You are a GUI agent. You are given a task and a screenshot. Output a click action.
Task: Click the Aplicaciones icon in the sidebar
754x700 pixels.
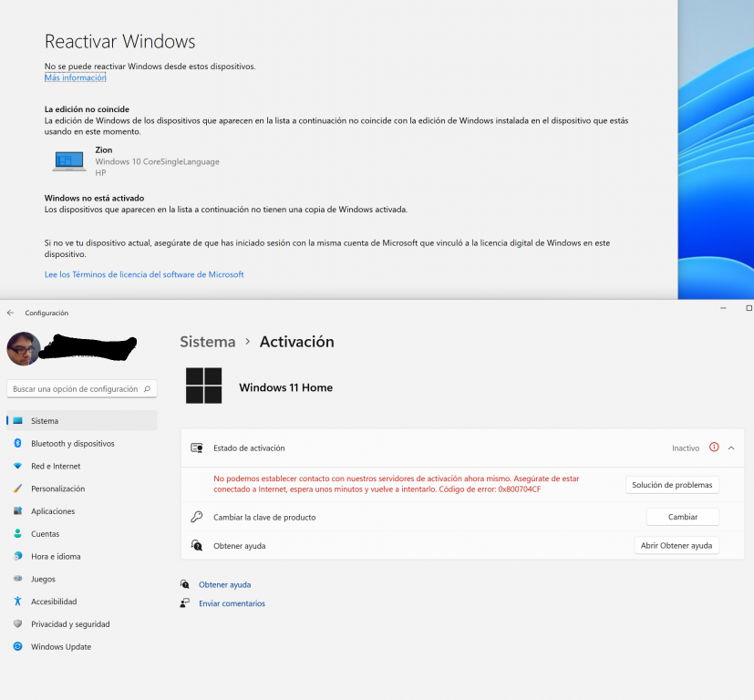(x=18, y=511)
